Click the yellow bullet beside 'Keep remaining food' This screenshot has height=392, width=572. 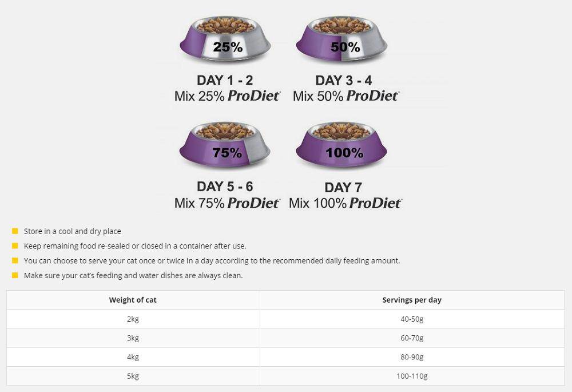tap(15, 246)
